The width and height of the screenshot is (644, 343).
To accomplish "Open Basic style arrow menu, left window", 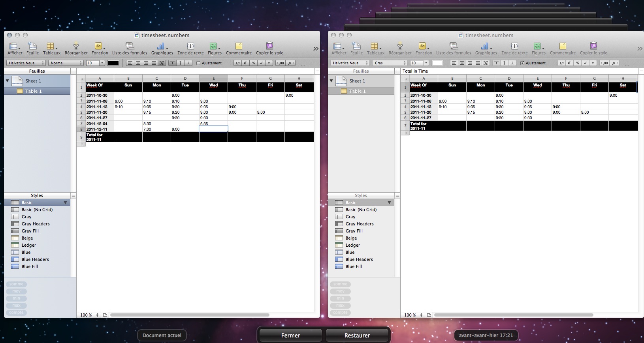I will coord(66,202).
